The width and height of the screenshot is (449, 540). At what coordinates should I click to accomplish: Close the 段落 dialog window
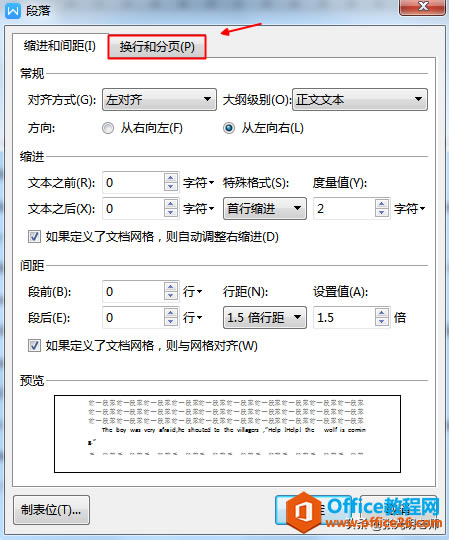coord(422,7)
